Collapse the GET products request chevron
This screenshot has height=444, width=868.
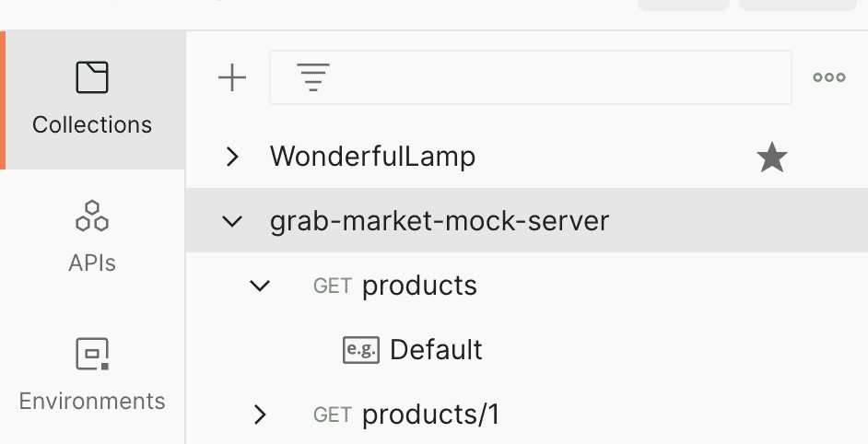click(260, 286)
